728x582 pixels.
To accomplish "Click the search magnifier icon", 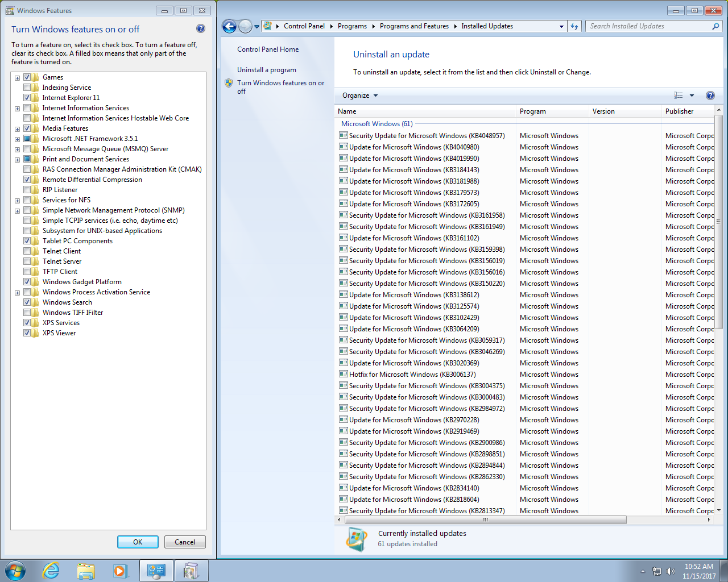I will tap(715, 26).
